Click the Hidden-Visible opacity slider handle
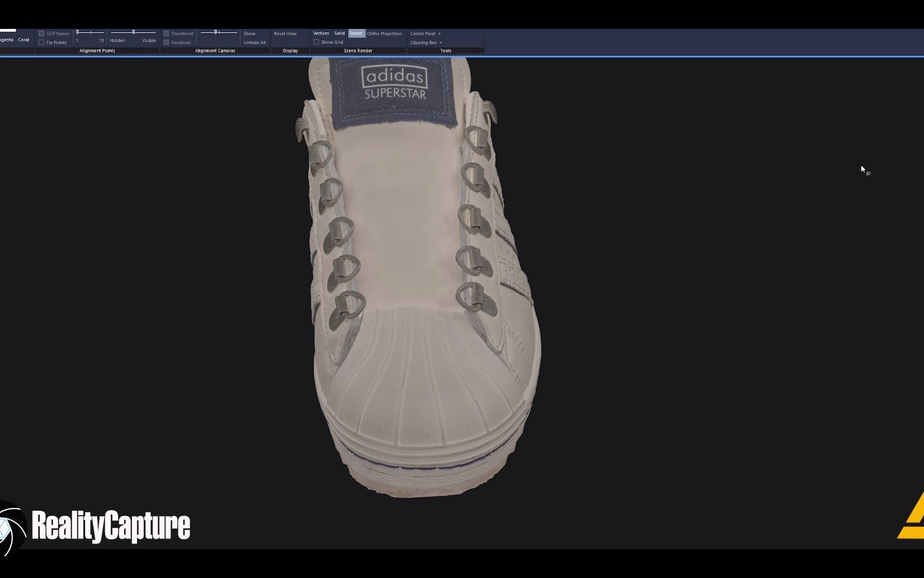This screenshot has width=924, height=578. [x=134, y=31]
